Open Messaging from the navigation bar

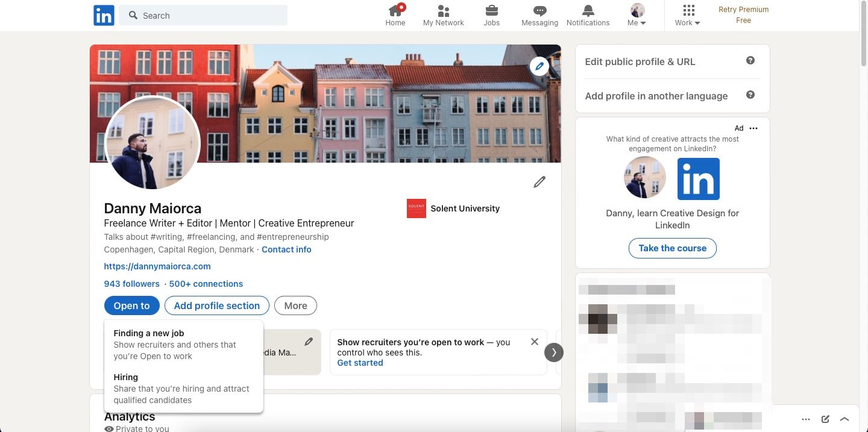point(538,11)
